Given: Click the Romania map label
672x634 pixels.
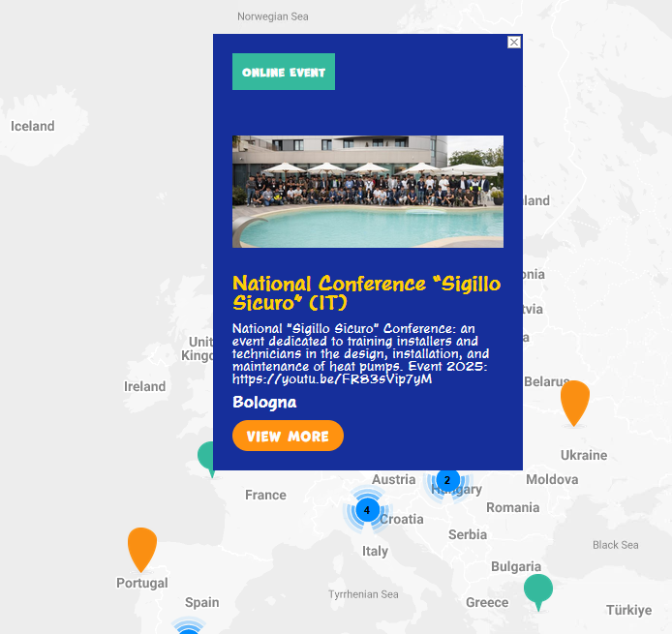Looking at the screenshot, I should (x=513, y=507).
